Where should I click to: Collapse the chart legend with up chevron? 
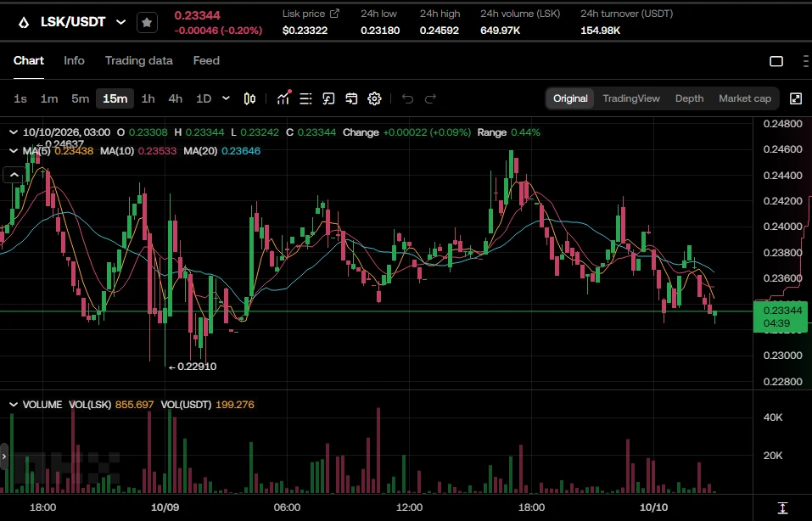(14, 175)
